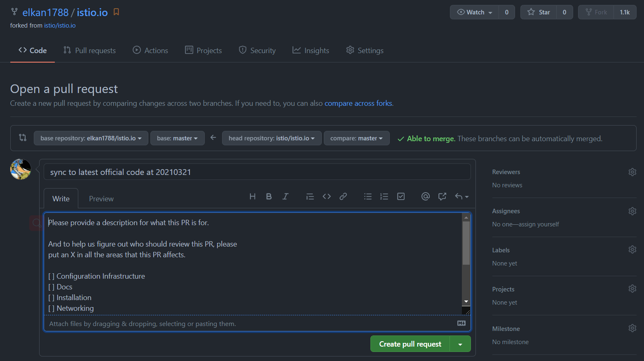This screenshot has width=644, height=361.
Task: Insert a quote block
Action: coord(310,196)
